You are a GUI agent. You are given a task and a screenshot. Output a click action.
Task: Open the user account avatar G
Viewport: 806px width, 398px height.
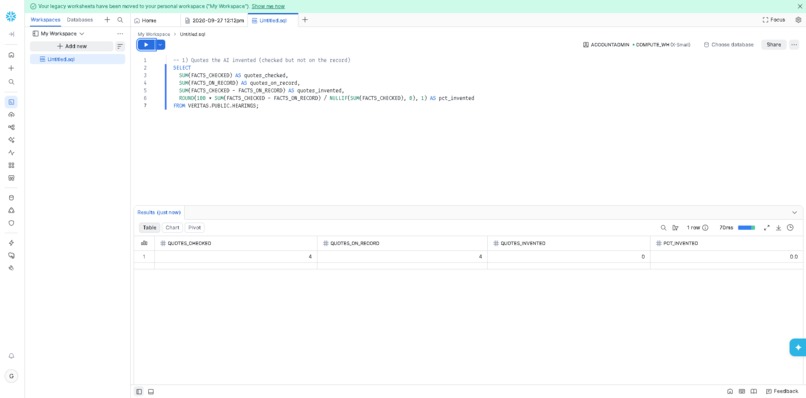[x=11, y=376]
